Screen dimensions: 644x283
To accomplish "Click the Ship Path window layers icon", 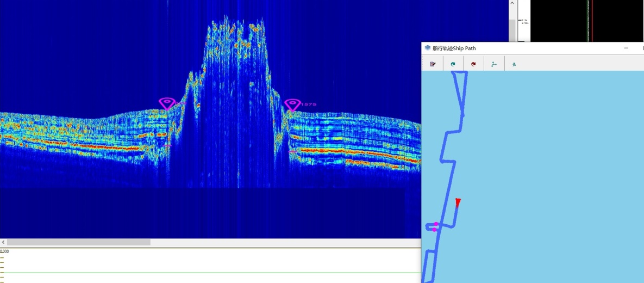I will [428, 48].
